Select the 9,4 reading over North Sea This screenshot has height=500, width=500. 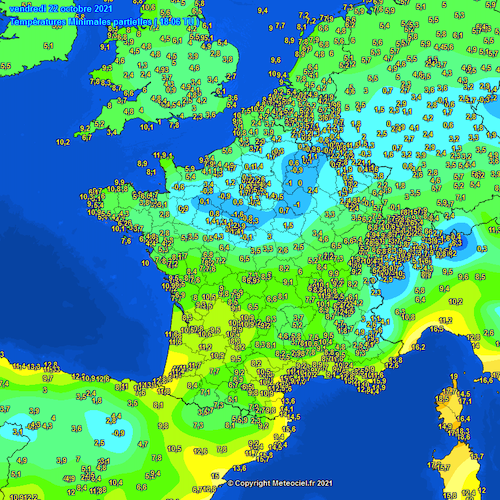(x=263, y=11)
